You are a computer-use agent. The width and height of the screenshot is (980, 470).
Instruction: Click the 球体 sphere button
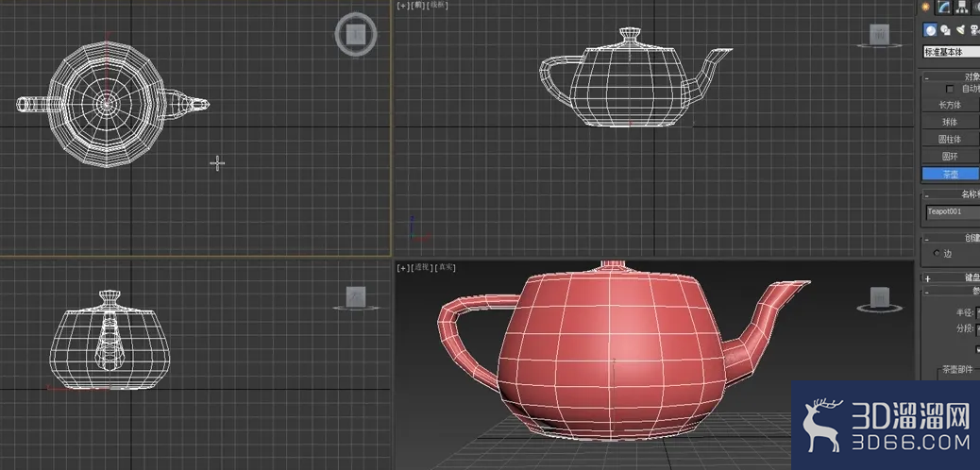point(951,122)
